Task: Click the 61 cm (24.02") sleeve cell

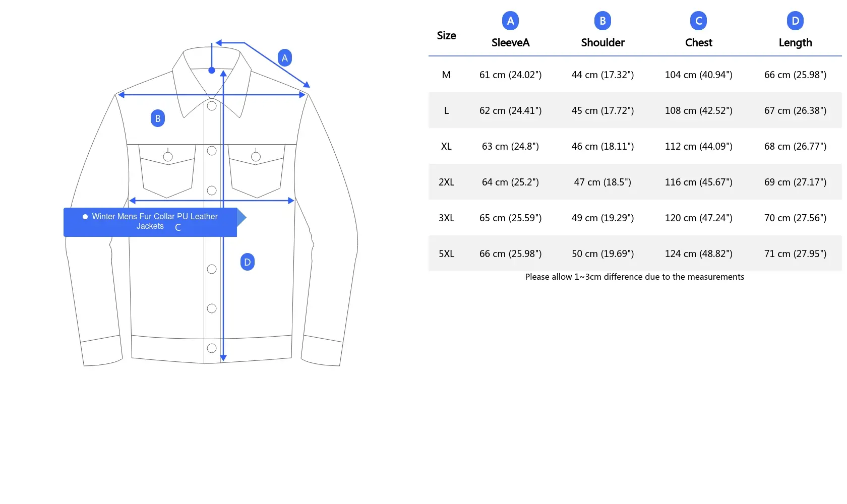Action: pyautogui.click(x=510, y=75)
